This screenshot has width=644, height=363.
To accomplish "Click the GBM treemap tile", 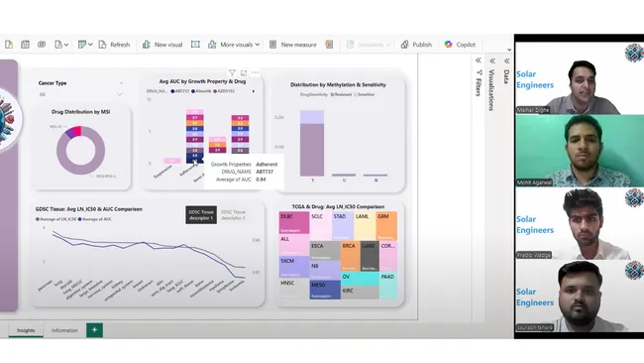I will click(x=386, y=226).
